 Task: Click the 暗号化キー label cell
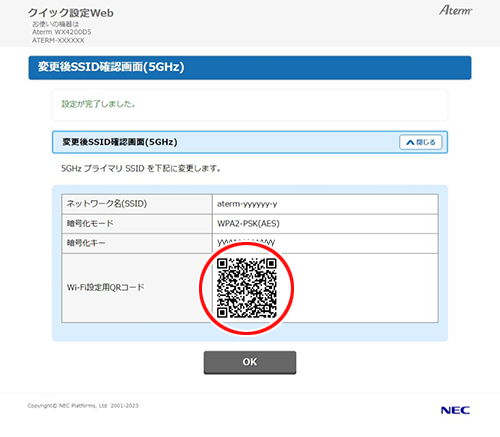pyautogui.click(x=137, y=243)
